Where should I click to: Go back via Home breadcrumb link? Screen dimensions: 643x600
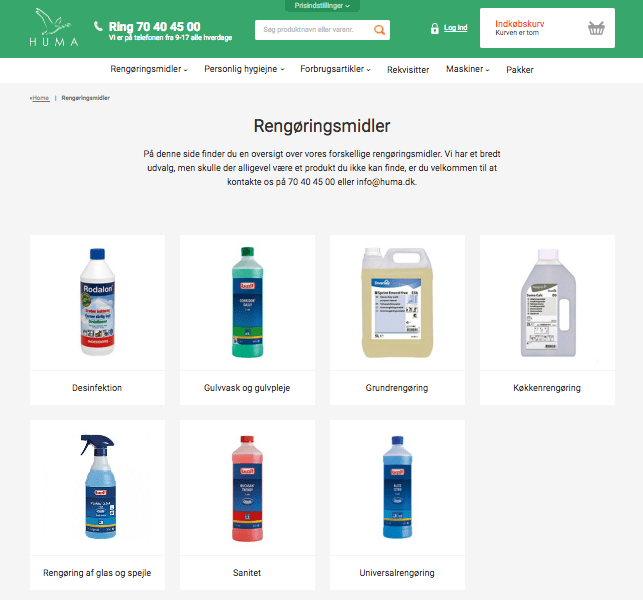click(40, 98)
